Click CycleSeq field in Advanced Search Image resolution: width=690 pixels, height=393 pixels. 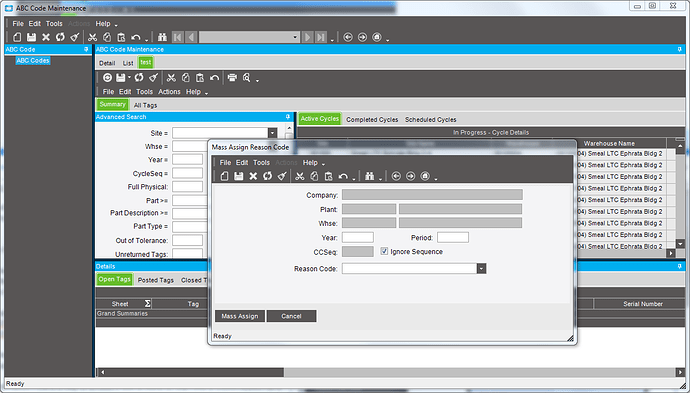coord(187,173)
